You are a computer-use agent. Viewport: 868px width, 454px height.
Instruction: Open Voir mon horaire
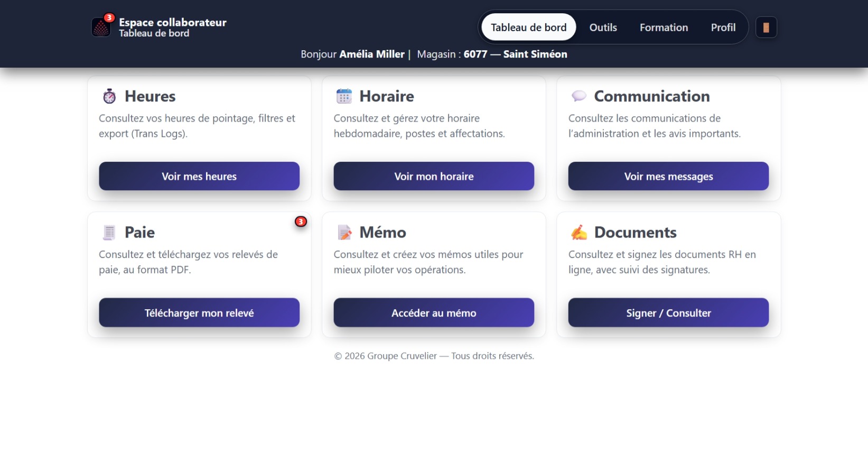tap(434, 176)
